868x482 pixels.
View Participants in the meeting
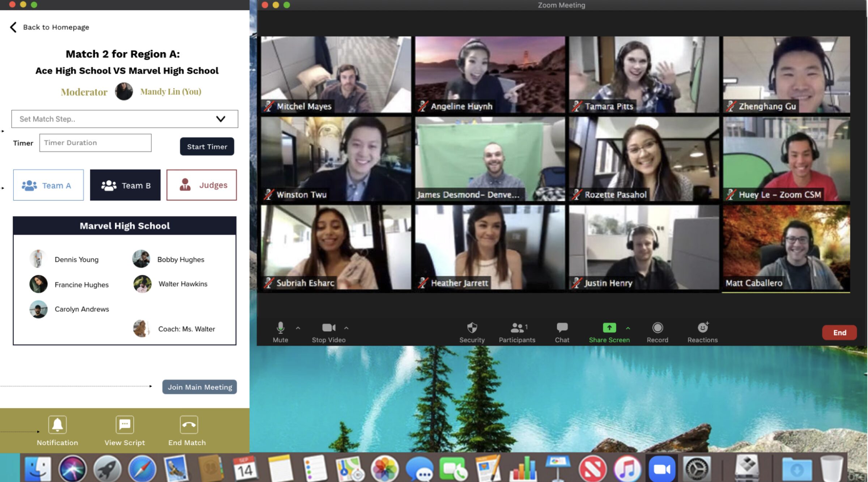(x=516, y=331)
